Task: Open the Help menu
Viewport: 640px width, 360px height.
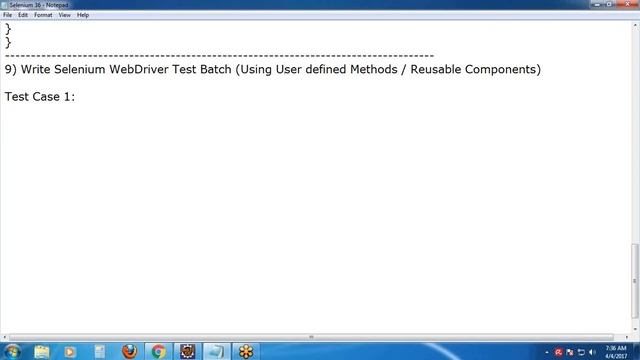Action: coord(83,15)
